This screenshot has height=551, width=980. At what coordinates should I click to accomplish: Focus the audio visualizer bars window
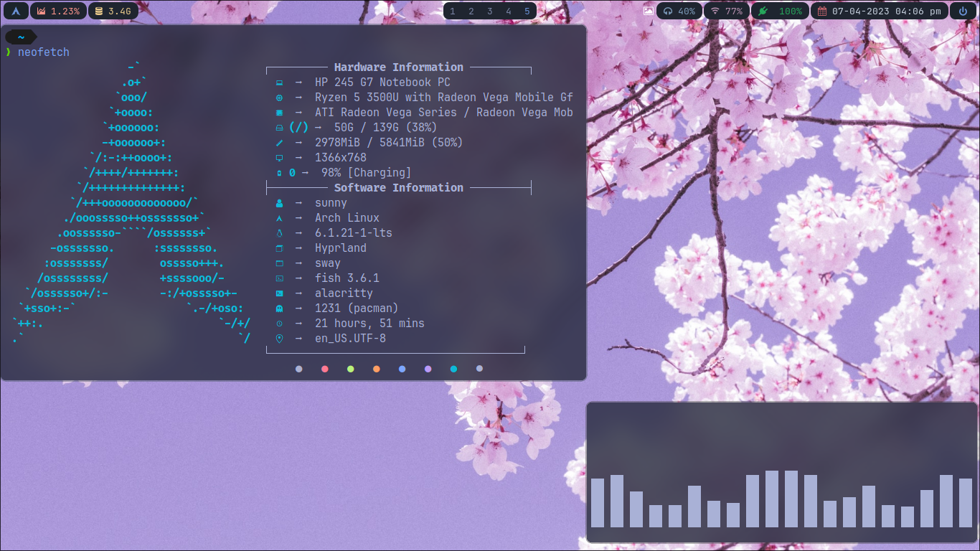781,472
